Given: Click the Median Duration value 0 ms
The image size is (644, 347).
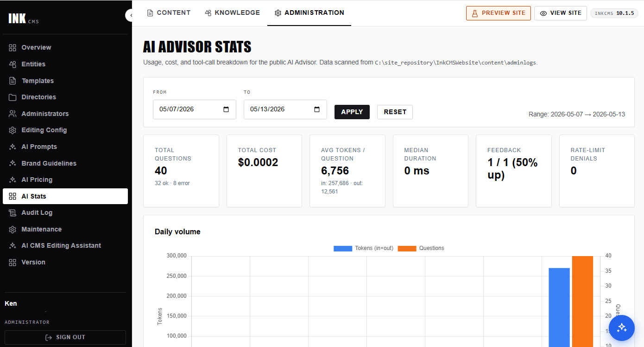Looking at the screenshot, I should click(417, 171).
